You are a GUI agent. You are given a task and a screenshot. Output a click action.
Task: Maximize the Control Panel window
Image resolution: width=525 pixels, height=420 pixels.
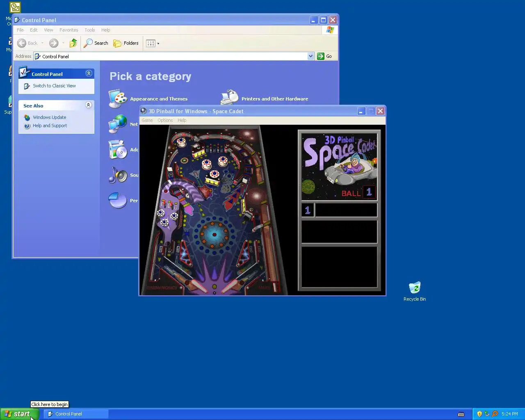point(323,20)
